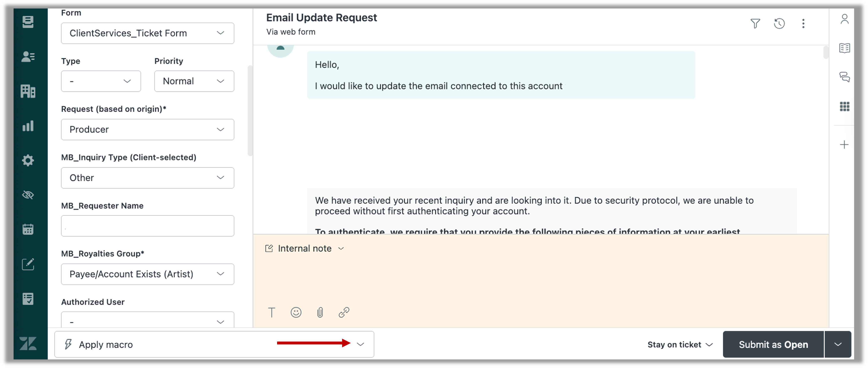Open Stay on ticket menu

click(680, 344)
